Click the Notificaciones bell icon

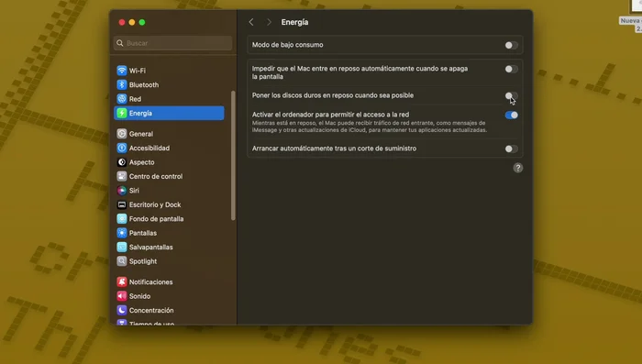pyautogui.click(x=122, y=281)
